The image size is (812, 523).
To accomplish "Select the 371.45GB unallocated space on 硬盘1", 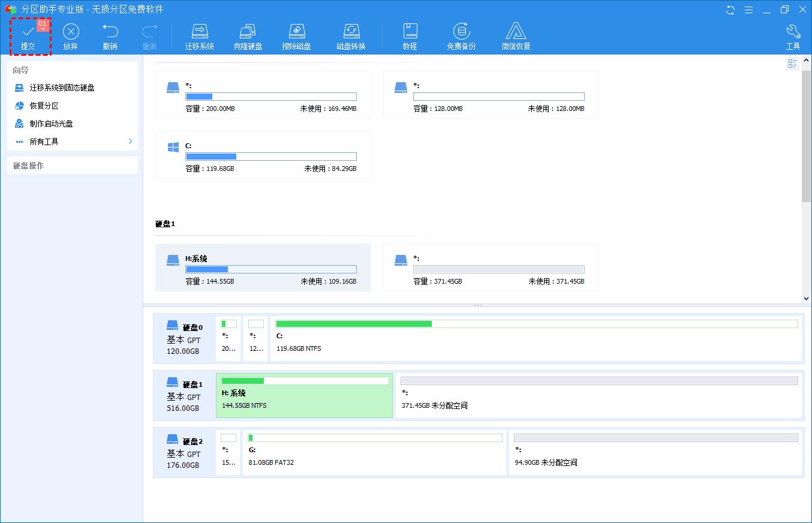I will [599, 395].
